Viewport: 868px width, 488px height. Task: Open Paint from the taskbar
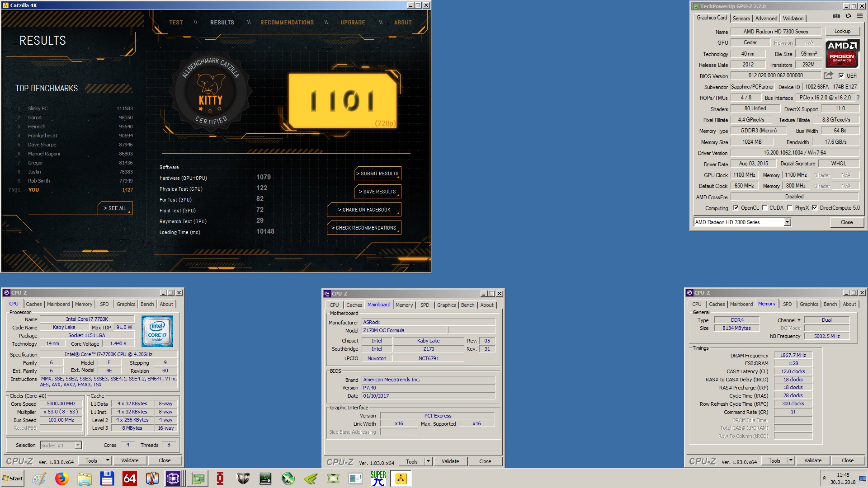tap(39, 479)
